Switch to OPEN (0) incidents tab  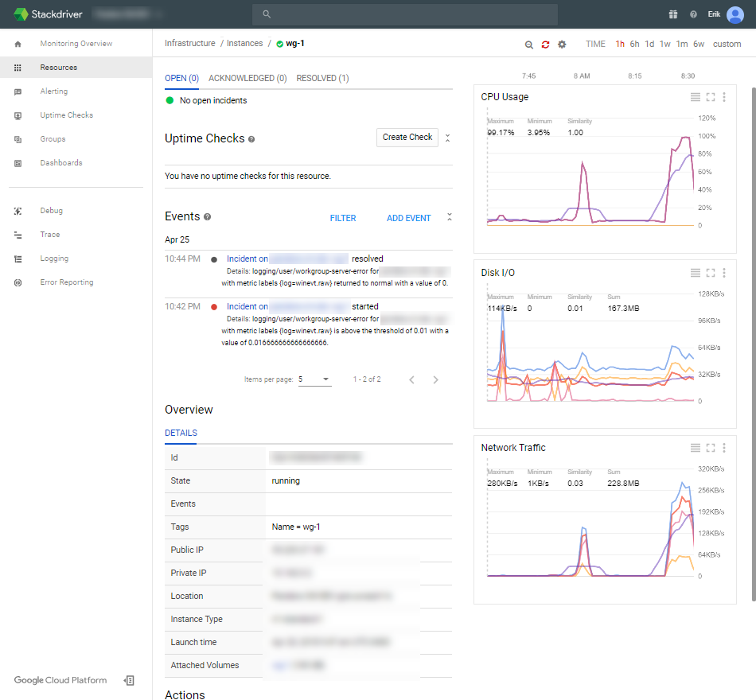(x=181, y=78)
